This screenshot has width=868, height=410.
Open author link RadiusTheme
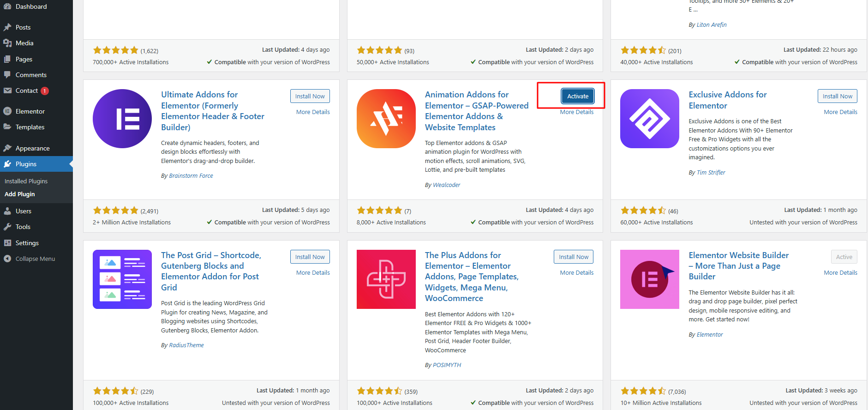[186, 345]
